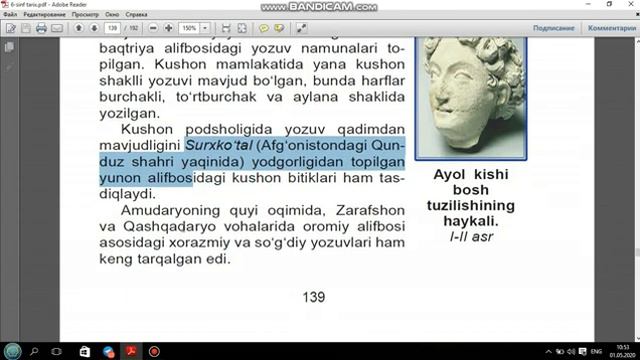Viewport: 640px width, 360px height.
Task: Open the zoom percentage dropdown arrow
Action: click(x=205, y=28)
